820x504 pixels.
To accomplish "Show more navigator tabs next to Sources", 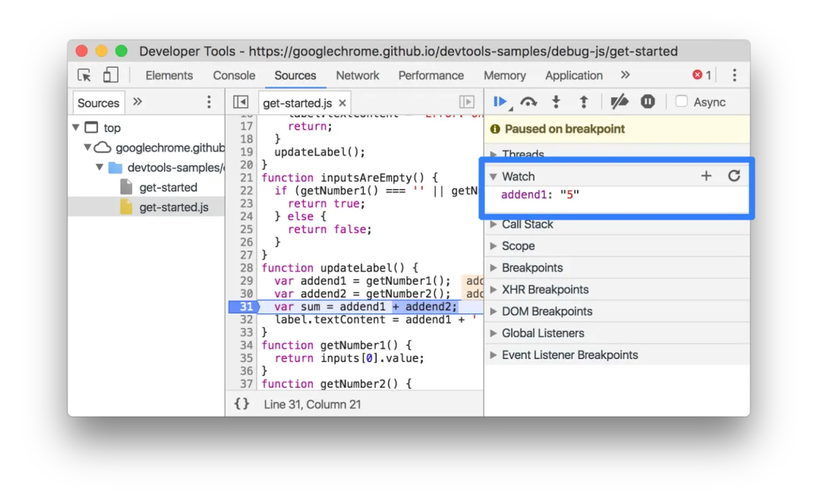I will (137, 102).
